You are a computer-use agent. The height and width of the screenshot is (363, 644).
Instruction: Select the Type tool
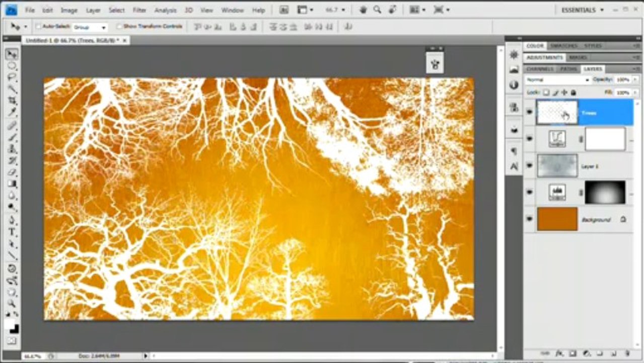12,232
